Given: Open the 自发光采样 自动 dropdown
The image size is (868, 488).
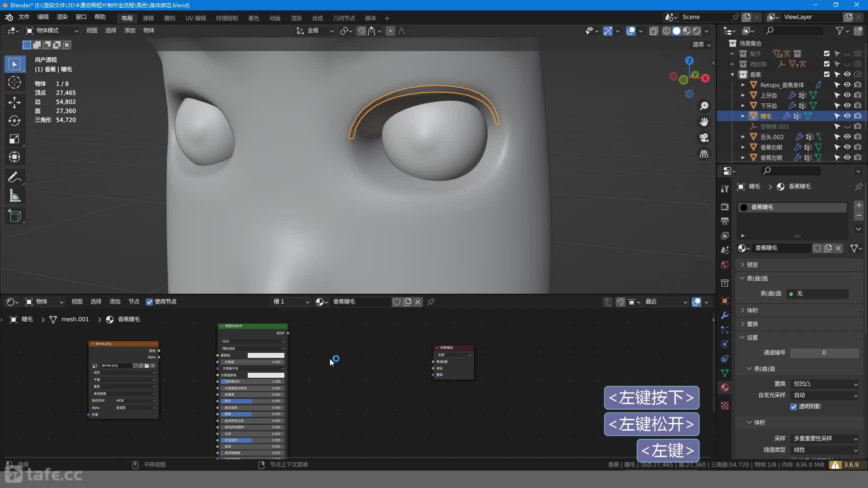Looking at the screenshot, I should tap(825, 395).
